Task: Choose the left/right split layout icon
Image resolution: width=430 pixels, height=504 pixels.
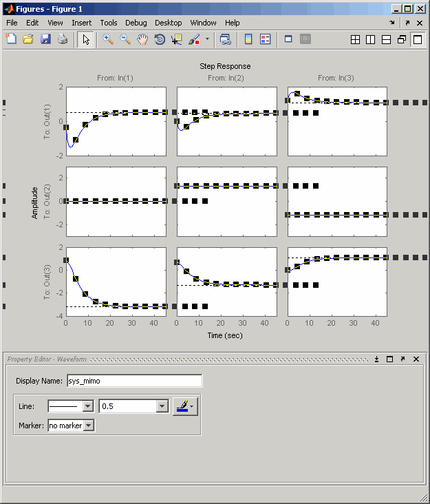Action: [371, 39]
